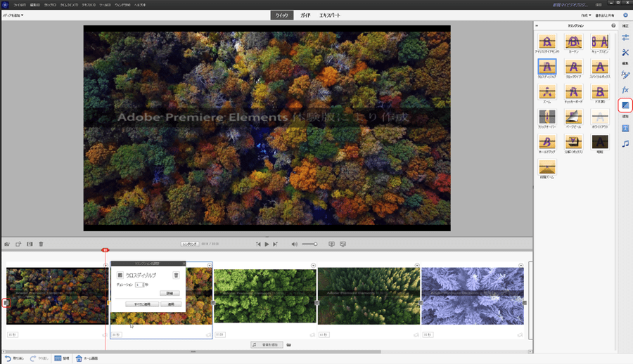Open the Transitions panel sidebar icon

pyautogui.click(x=625, y=105)
